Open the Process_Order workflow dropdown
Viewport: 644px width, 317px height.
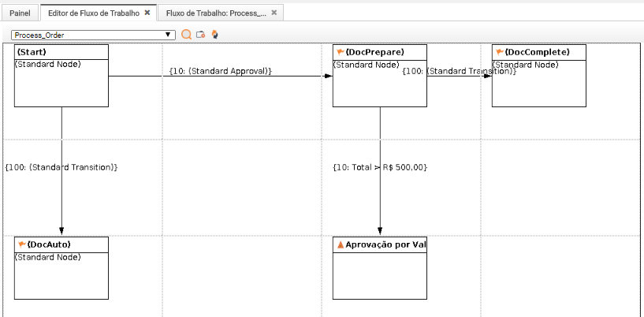click(x=93, y=35)
